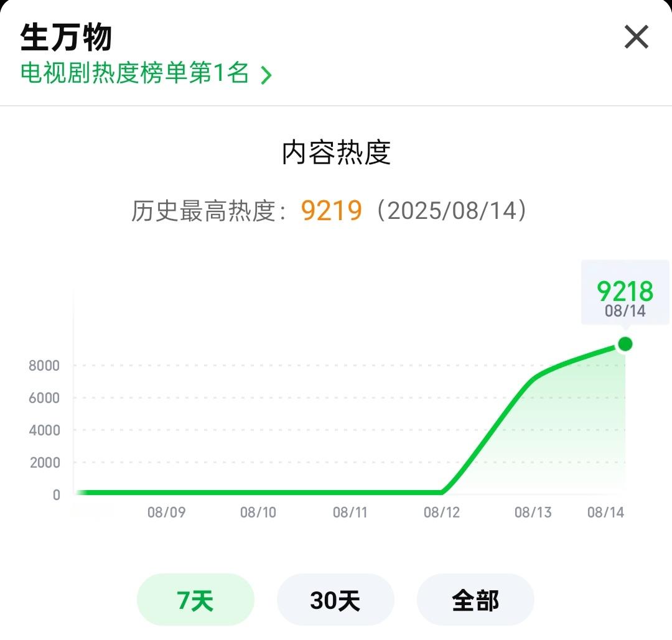Click the 内容热度 chart title
This screenshot has height=640, width=672.
(336, 152)
